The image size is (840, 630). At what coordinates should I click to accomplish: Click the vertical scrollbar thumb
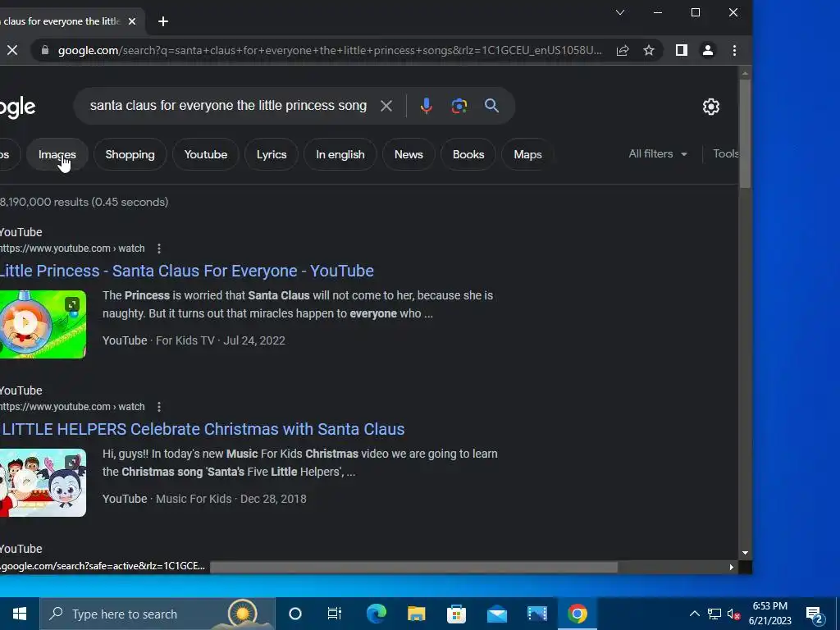pyautogui.click(x=745, y=134)
